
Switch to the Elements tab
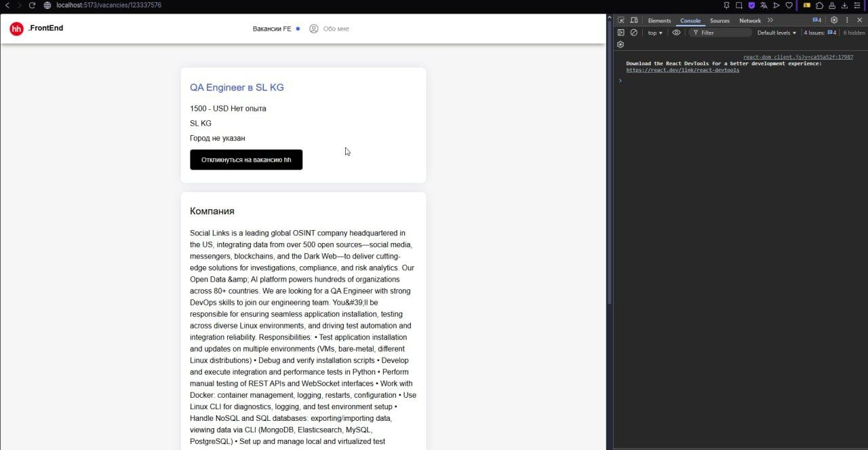click(x=659, y=21)
